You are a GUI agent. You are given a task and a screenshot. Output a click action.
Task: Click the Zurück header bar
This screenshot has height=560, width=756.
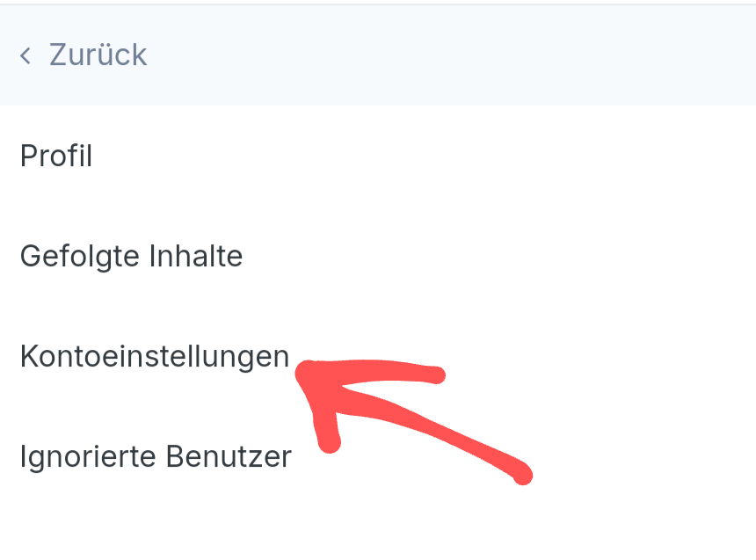(x=378, y=55)
